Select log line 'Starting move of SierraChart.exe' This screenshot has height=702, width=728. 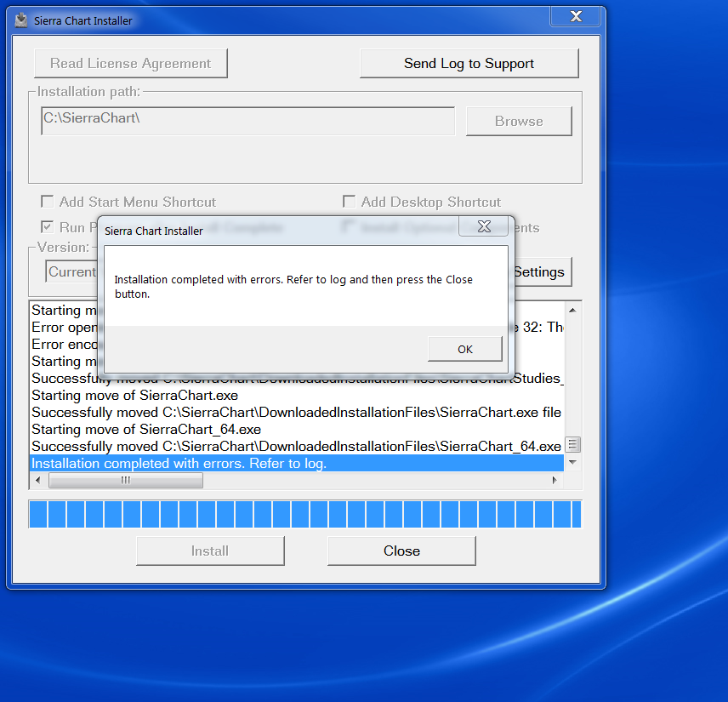pyautogui.click(x=297, y=396)
